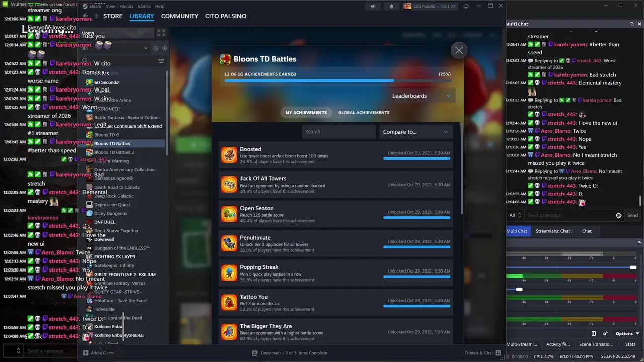Switch library to grid collections view icon
This screenshot has height=362, width=644.
161,33
